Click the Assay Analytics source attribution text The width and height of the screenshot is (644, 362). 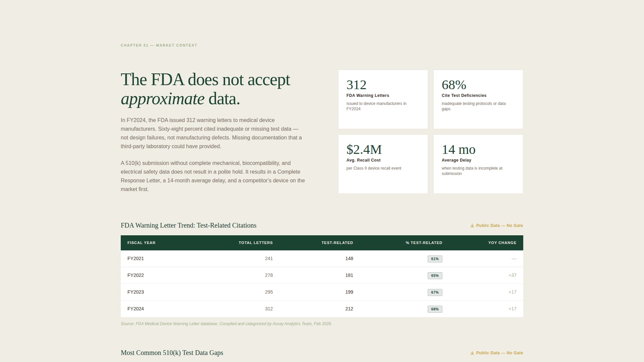coord(226,324)
